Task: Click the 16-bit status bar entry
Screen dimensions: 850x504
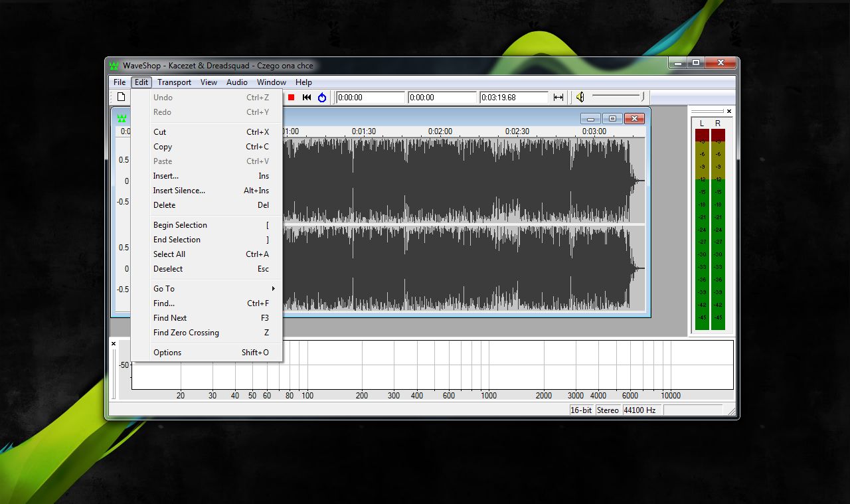Action: point(581,410)
